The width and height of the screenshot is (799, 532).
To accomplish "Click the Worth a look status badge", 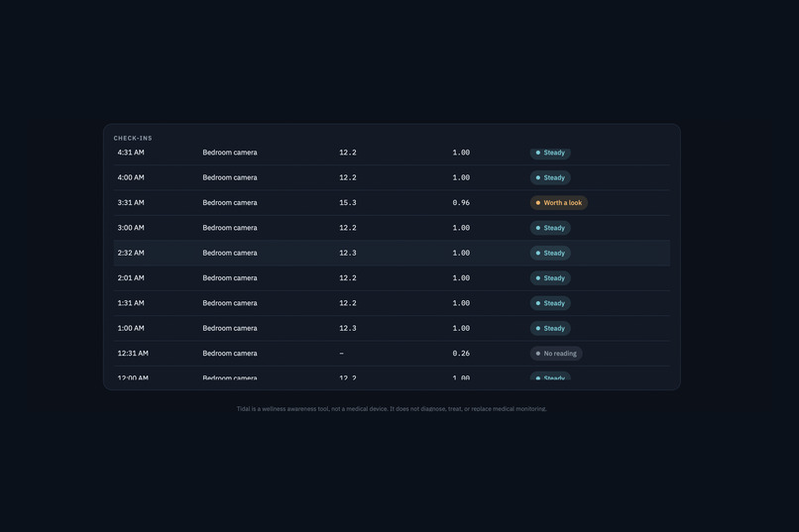I will click(559, 203).
